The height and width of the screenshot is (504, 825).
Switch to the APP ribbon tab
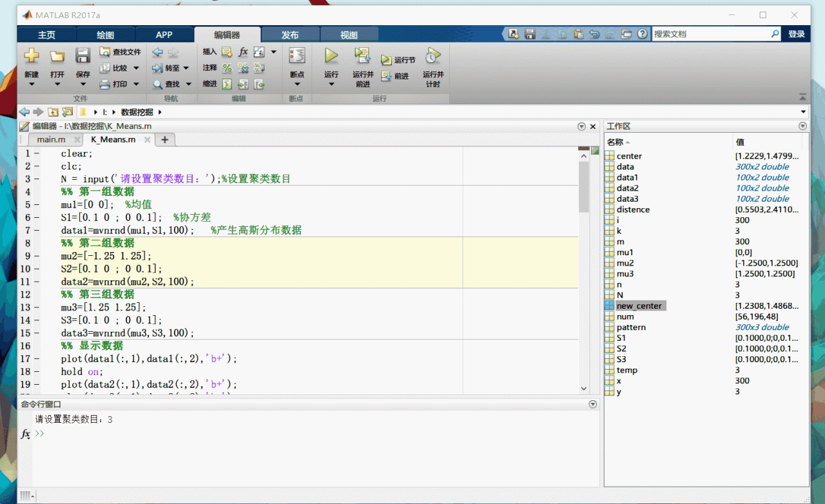point(164,35)
